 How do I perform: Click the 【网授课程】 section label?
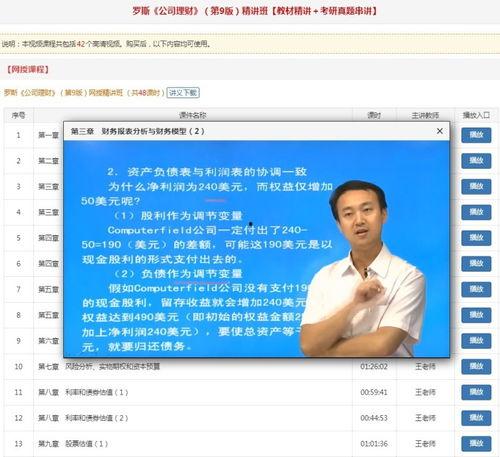[x=28, y=69]
